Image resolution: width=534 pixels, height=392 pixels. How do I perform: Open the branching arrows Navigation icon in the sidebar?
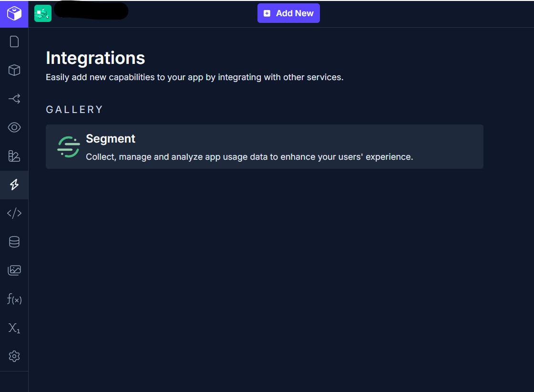pyautogui.click(x=14, y=99)
